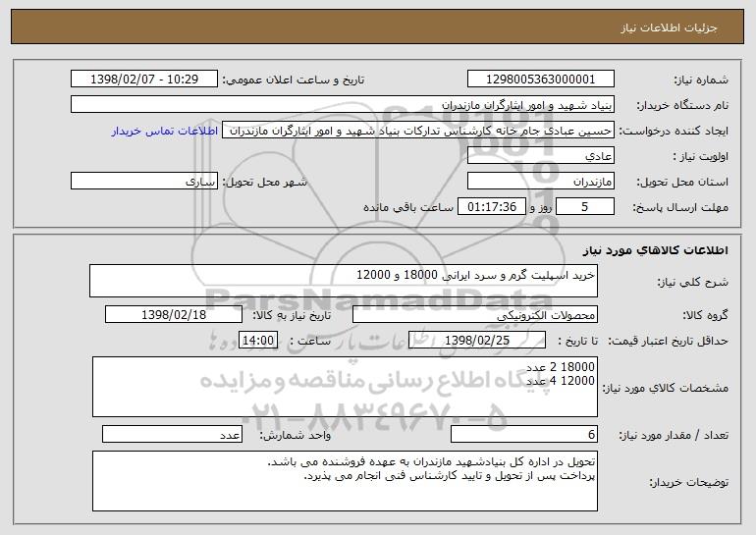756x535 pixels.
Task: Select the time field 14:00
Action: [258, 341]
